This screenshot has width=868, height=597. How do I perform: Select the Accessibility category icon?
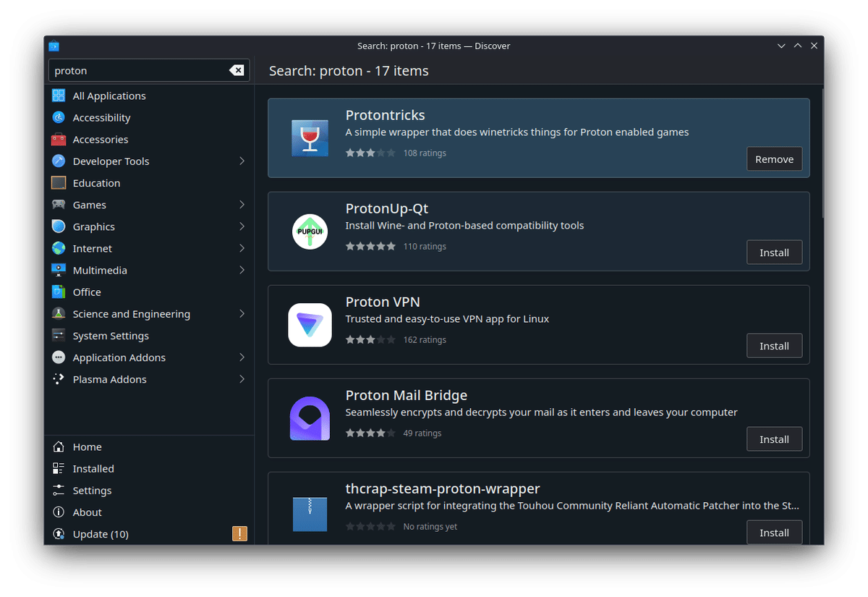pos(59,117)
